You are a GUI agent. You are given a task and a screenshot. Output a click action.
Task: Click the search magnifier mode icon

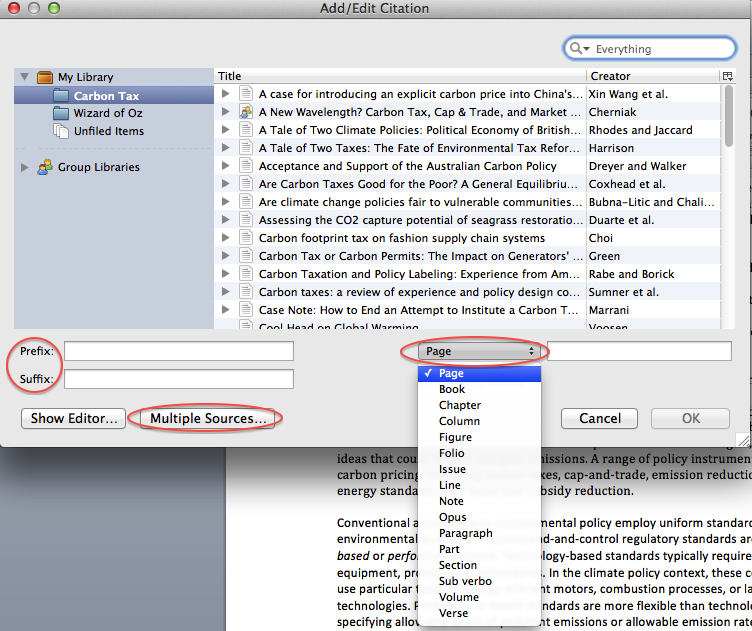click(x=579, y=48)
